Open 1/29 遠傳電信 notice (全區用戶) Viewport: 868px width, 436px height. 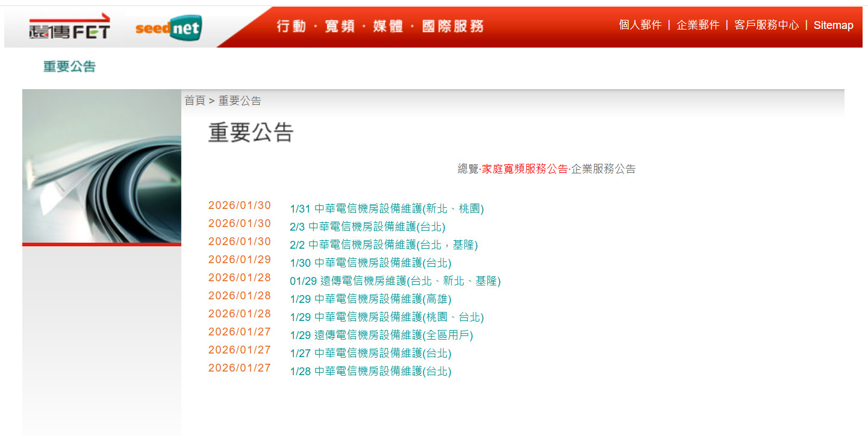[x=381, y=335]
